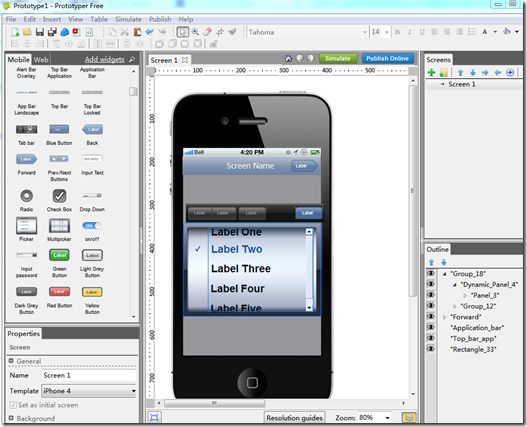Viewport: 527px width, 427px height.
Task: Click the home icon above canvas
Action: coord(288,59)
